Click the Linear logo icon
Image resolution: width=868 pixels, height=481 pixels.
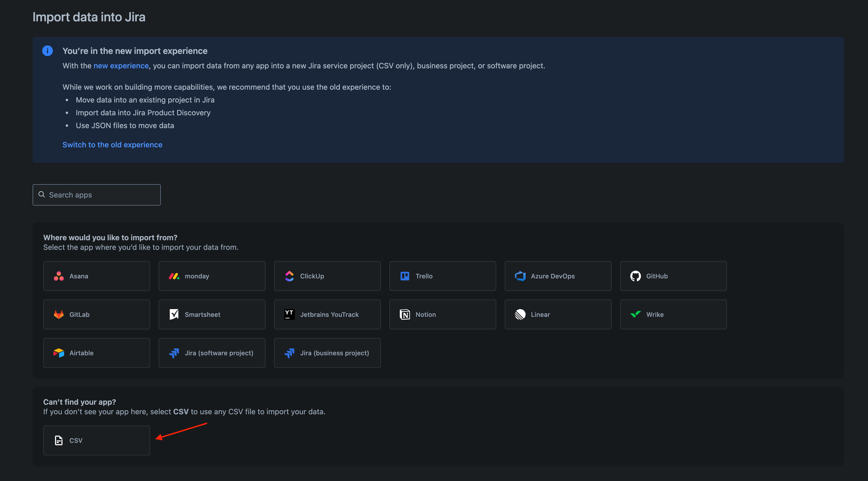point(520,314)
